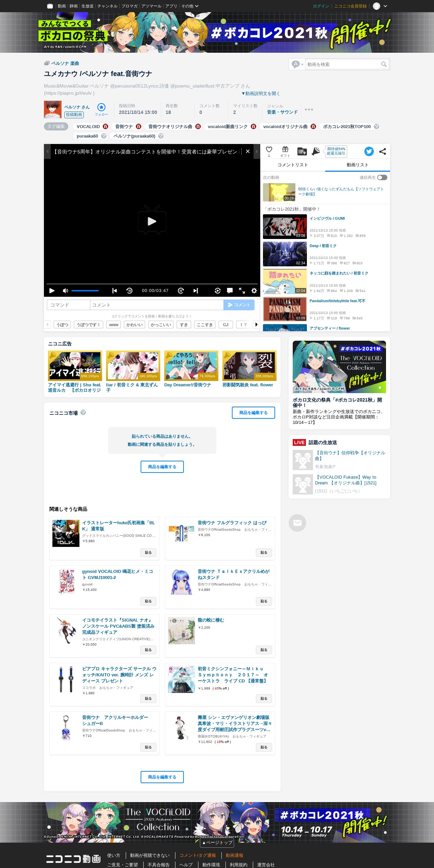The width and height of the screenshot is (434, 868).
Task: Play the video with the control bar play button
Action: coord(52,291)
